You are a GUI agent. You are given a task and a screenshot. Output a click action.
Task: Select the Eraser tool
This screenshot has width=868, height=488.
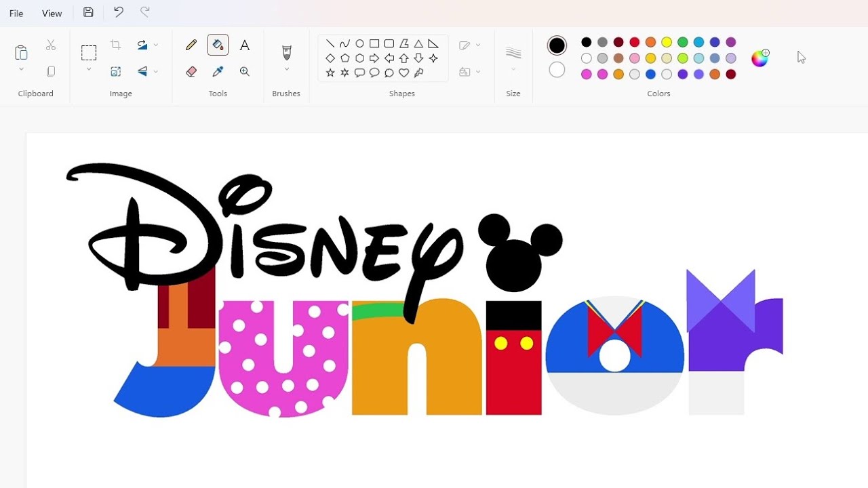[x=191, y=71]
